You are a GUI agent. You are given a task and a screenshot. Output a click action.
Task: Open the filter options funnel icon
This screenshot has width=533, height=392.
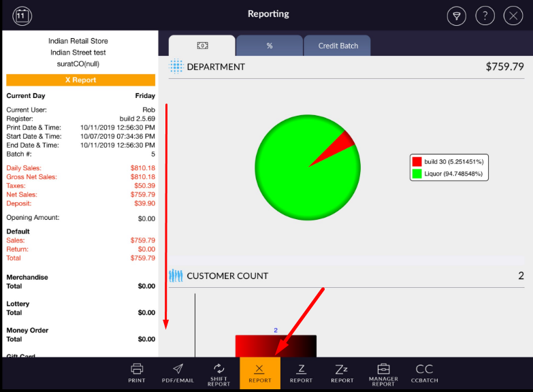456,16
